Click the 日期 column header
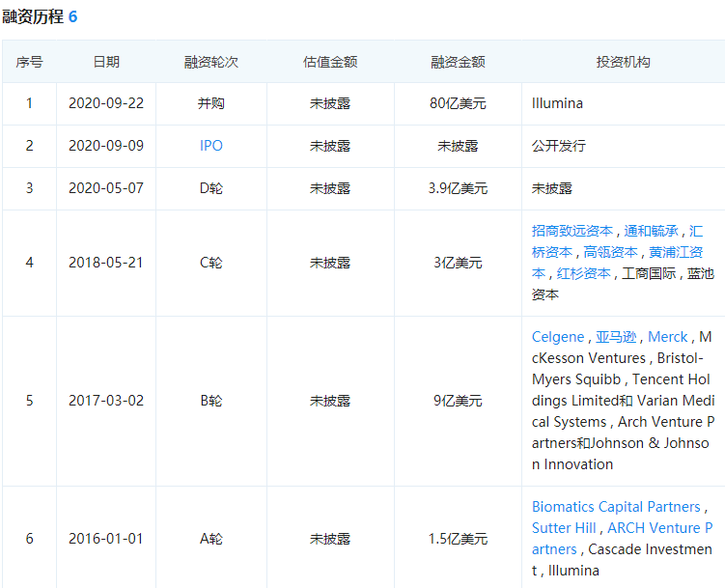 point(106,62)
